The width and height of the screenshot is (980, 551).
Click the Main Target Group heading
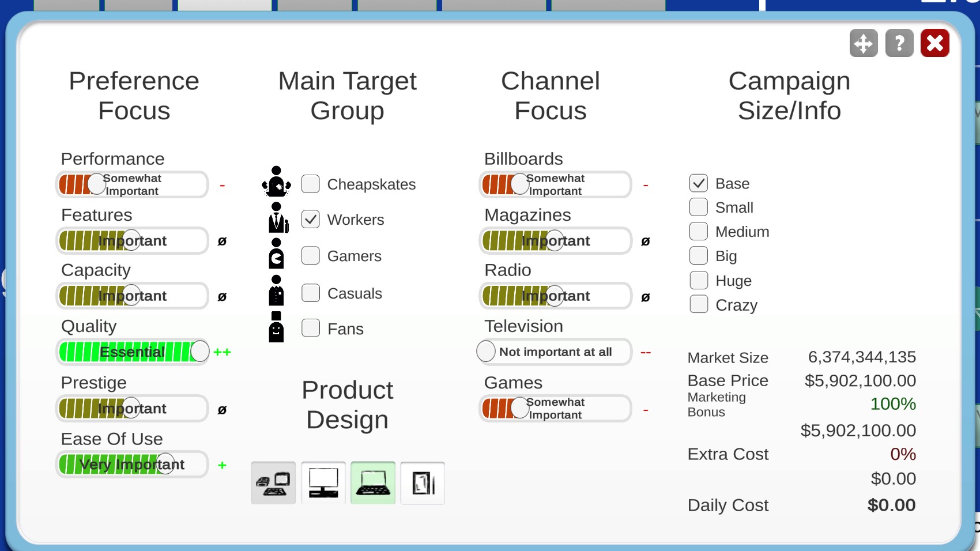click(347, 96)
